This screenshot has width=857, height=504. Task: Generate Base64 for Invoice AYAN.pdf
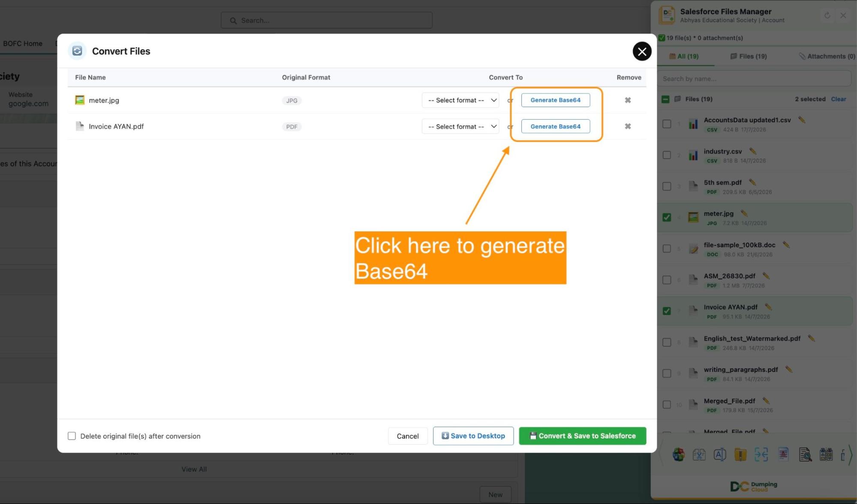click(556, 126)
